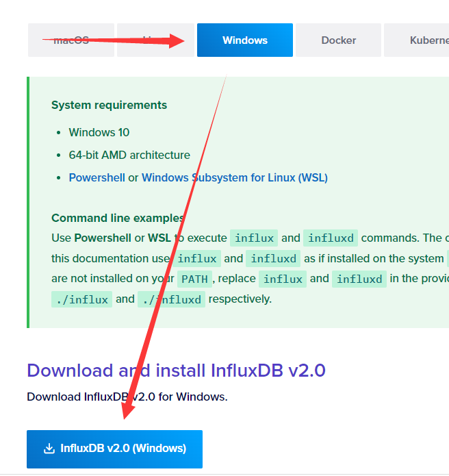Follow the Powershell link in system requirements

click(x=97, y=177)
